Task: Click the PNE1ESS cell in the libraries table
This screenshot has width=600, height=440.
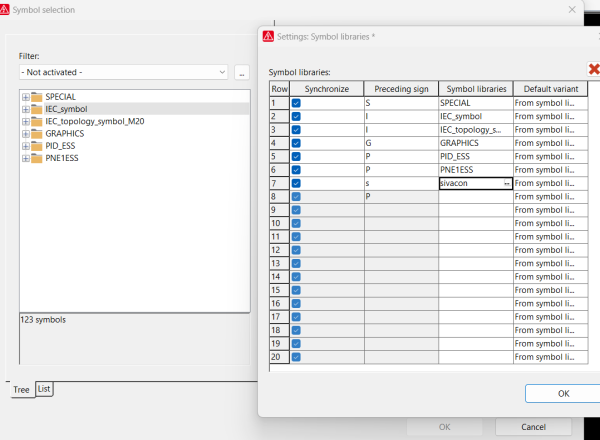Action: point(476,170)
